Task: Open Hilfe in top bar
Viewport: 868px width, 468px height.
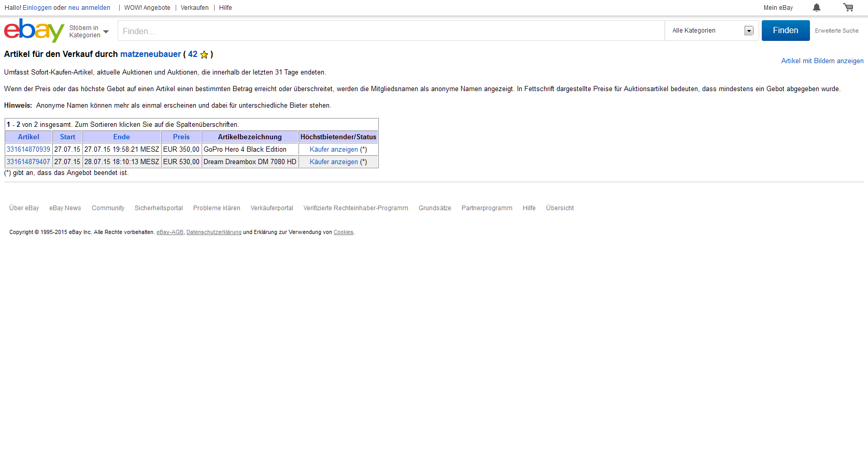Action: pos(225,8)
